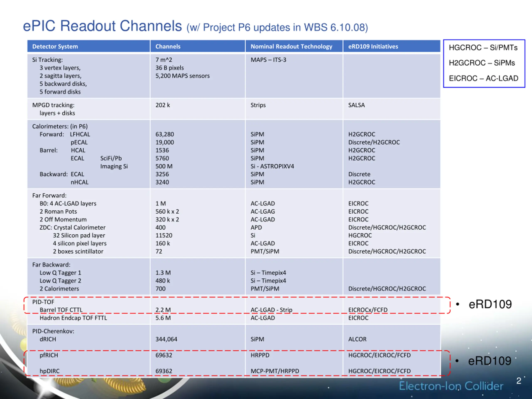The height and width of the screenshot is (399, 532).
Task: Click the 'Si – Timepix4' cell for Tagger 2
Action: point(268,281)
